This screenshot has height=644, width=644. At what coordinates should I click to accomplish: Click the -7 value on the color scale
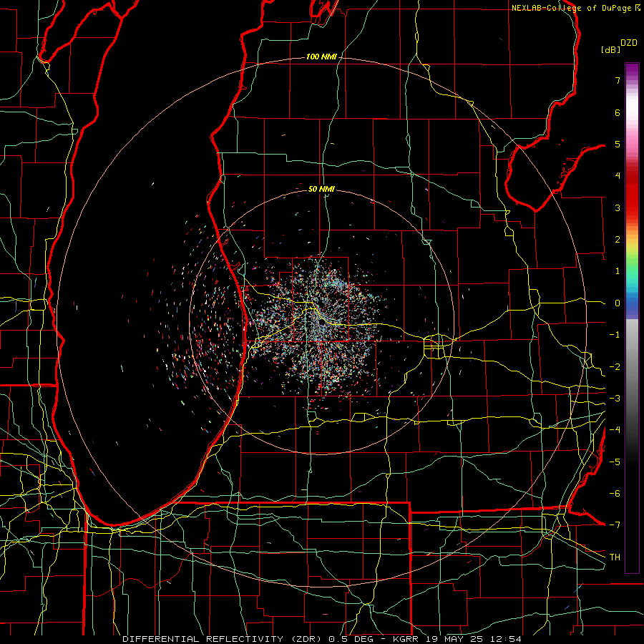(x=615, y=525)
